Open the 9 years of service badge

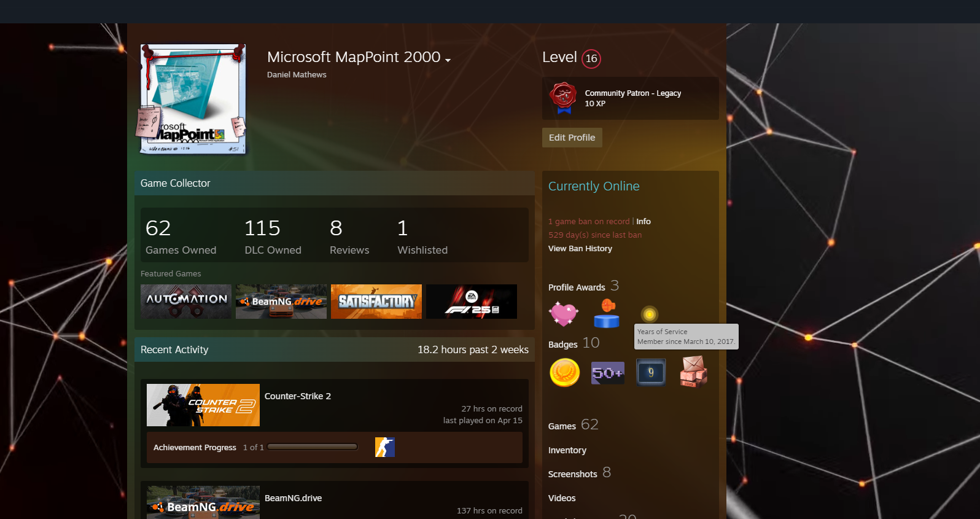pyautogui.click(x=651, y=372)
